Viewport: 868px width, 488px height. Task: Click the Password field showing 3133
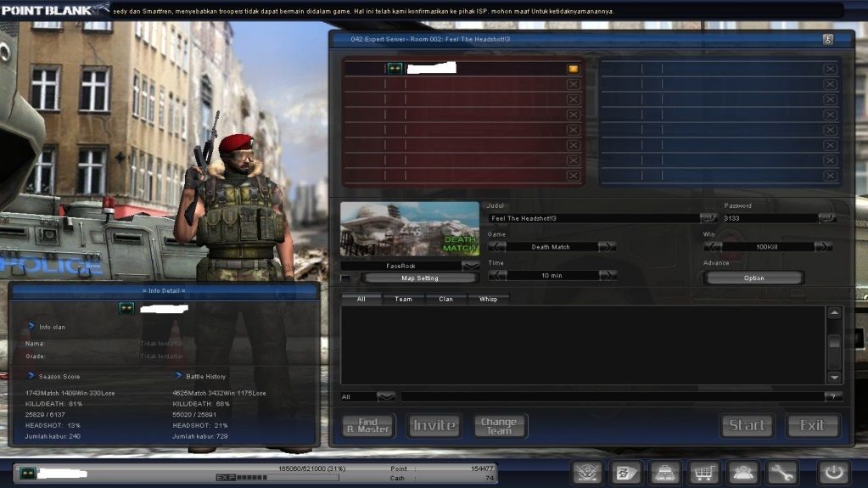(x=770, y=218)
